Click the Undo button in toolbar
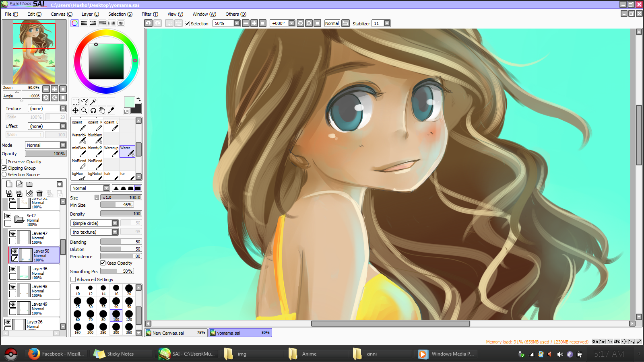Image resolution: width=644 pixels, height=362 pixels. click(x=149, y=23)
